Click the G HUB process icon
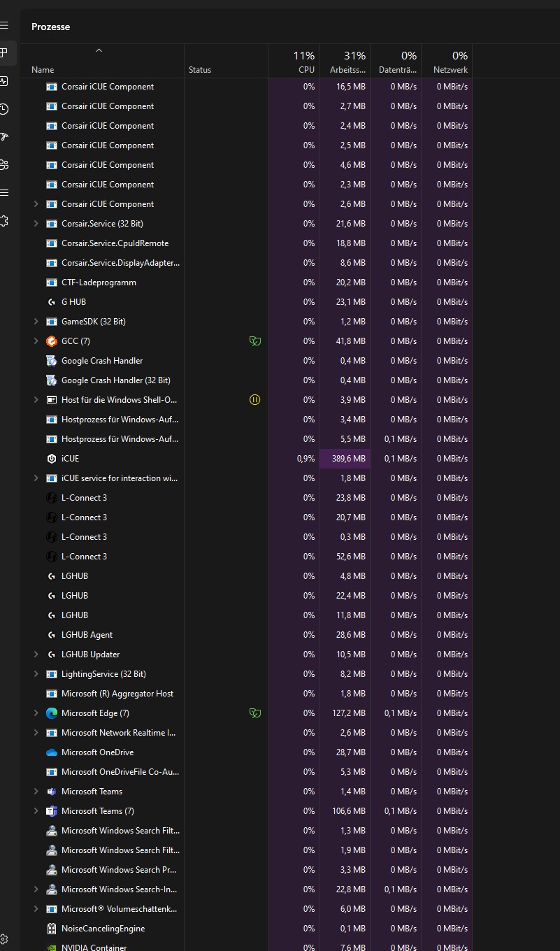This screenshot has height=951, width=560. [x=51, y=302]
